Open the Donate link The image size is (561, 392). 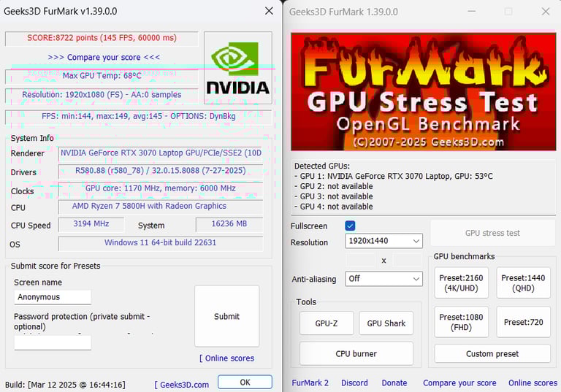click(x=394, y=383)
